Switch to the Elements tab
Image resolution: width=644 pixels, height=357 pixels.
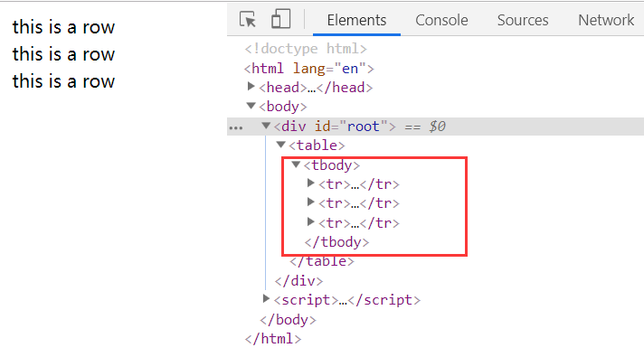point(356,20)
